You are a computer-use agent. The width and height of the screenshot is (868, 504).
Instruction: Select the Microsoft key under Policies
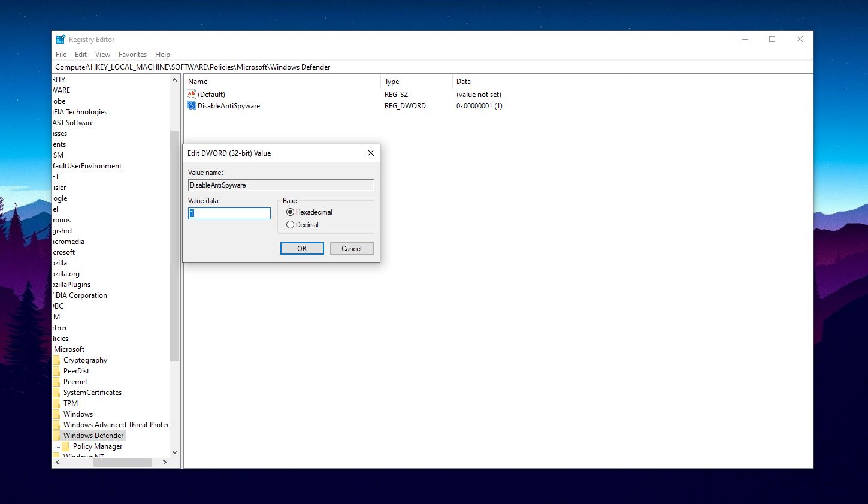[69, 349]
